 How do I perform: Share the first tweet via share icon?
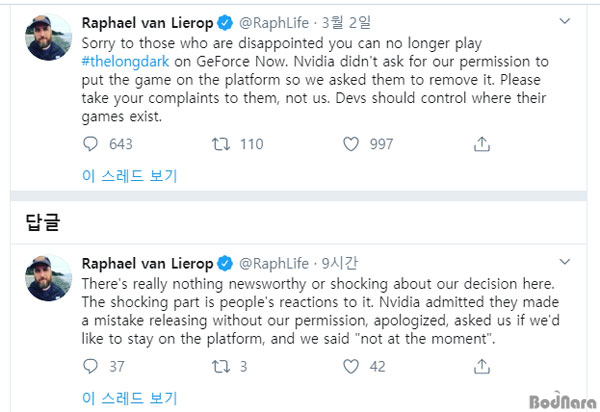pos(482,144)
